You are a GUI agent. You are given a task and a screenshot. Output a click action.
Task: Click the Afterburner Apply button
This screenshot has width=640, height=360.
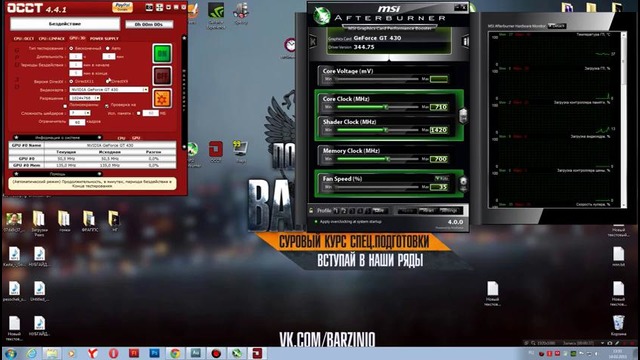point(407,211)
